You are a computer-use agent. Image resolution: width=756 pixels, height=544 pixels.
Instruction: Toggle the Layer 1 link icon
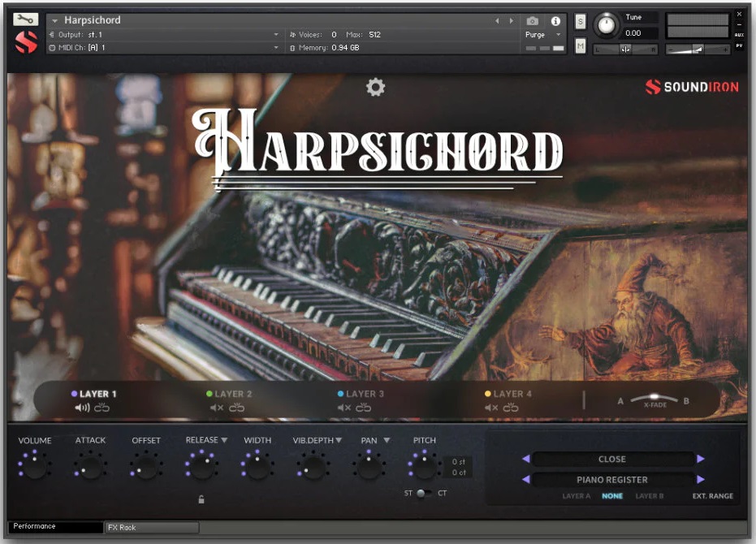102,408
